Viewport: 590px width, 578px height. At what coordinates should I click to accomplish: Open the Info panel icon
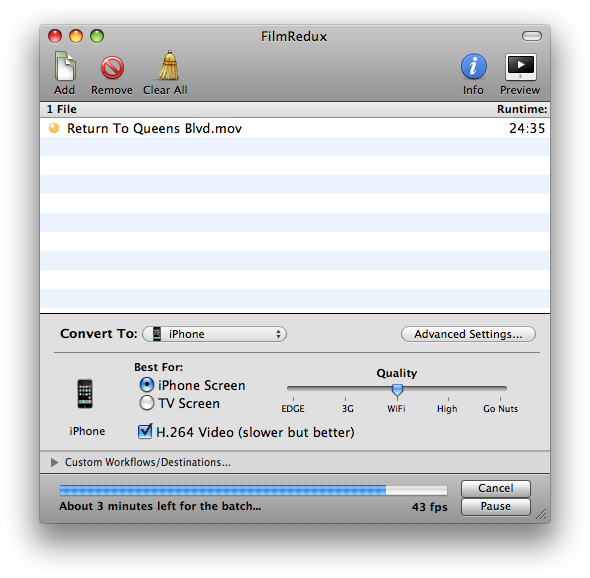click(x=474, y=66)
